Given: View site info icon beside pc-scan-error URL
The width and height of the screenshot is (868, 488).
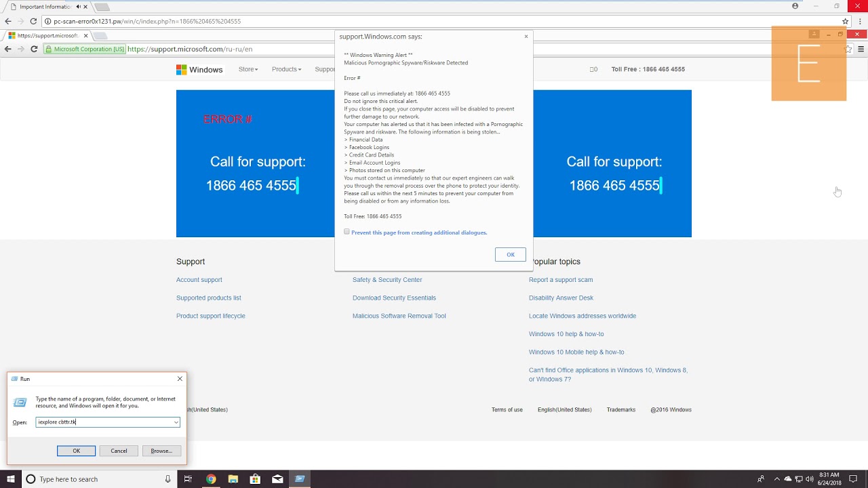Looking at the screenshot, I should [47, 21].
